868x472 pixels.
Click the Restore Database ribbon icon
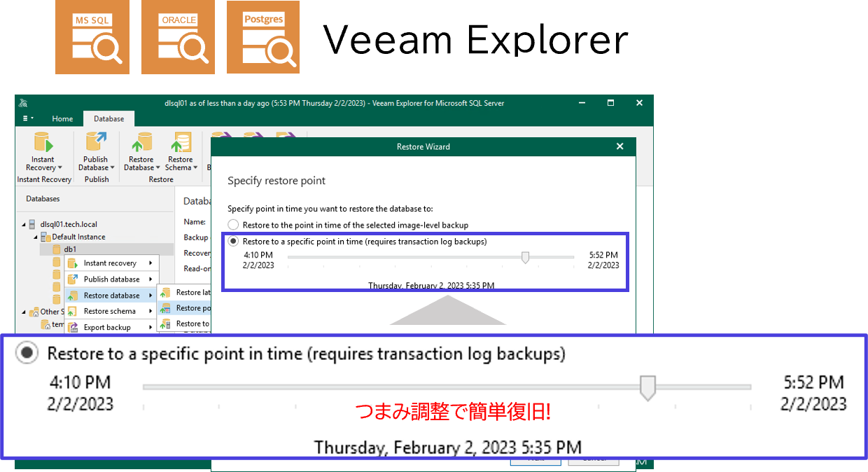pyautogui.click(x=141, y=142)
